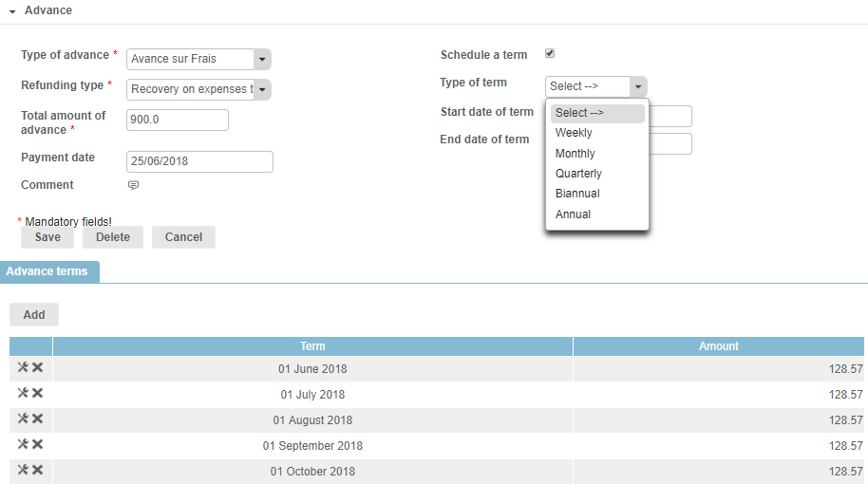
Task: Click the edit icon for 01 June 2018 term
Action: [x=23, y=367]
